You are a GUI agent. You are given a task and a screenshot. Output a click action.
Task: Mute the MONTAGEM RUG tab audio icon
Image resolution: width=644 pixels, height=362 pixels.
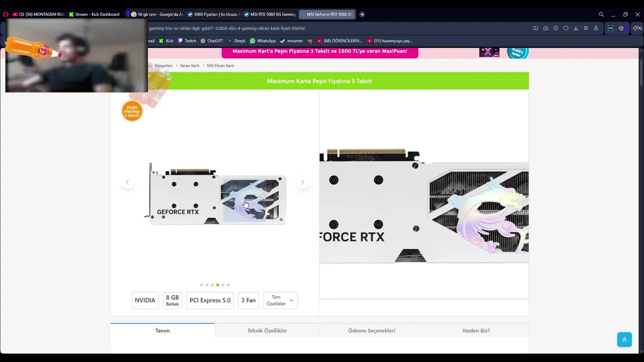point(22,15)
